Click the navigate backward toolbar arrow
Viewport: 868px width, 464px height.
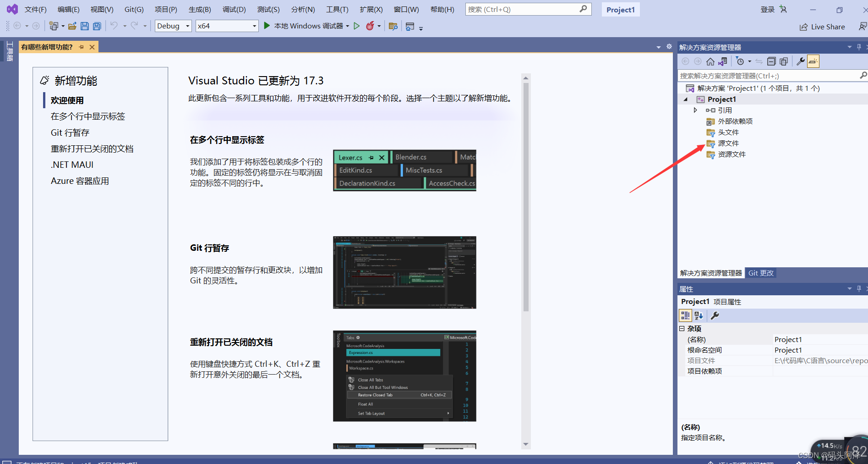tap(17, 26)
